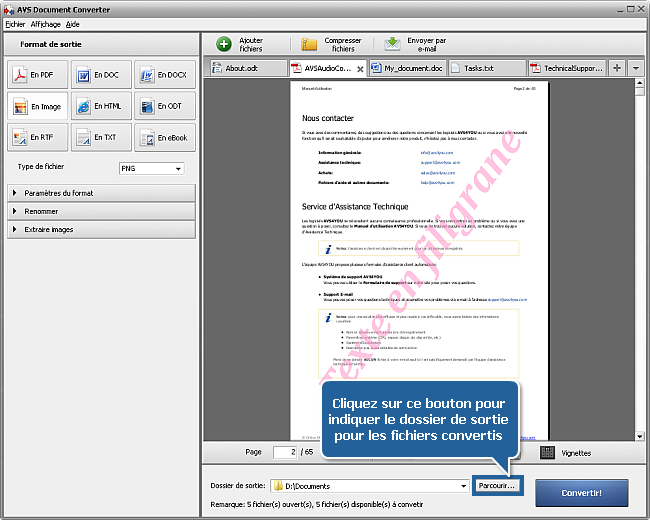The width and height of the screenshot is (650, 520).
Task: Expand the Extraire images section
Action: tap(101, 230)
